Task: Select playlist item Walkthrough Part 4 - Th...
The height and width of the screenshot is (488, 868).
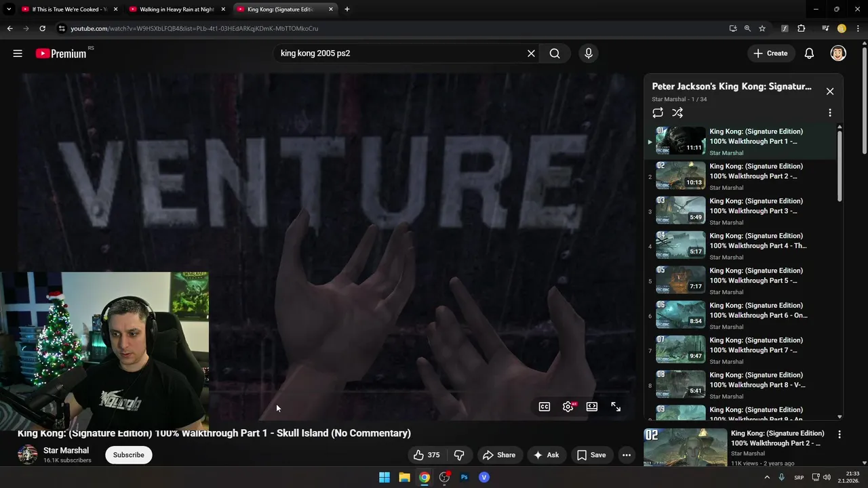Action: (742, 246)
